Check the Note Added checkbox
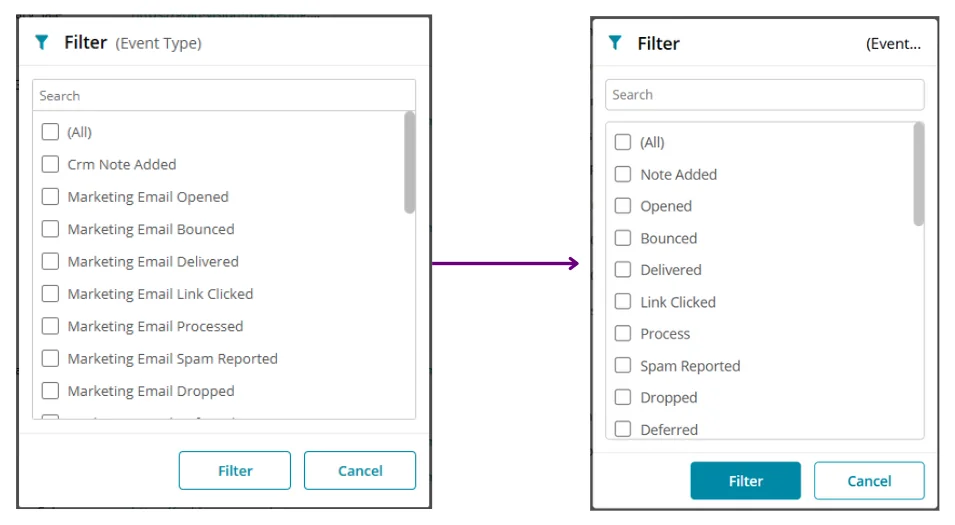The width and height of the screenshot is (955, 525). coord(623,174)
